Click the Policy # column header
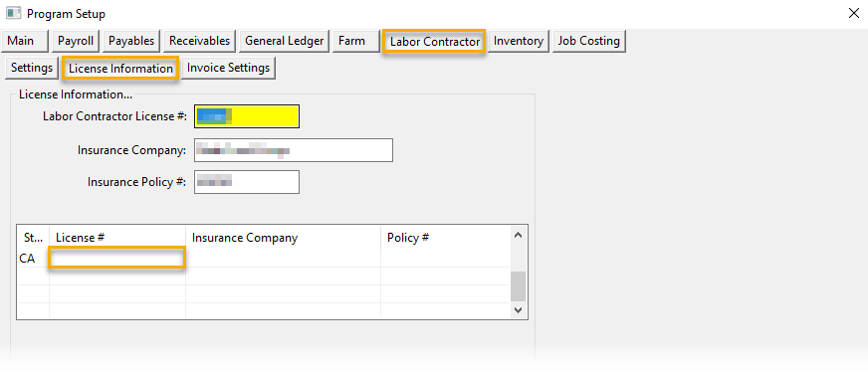The width and height of the screenshot is (868, 372). coord(445,238)
